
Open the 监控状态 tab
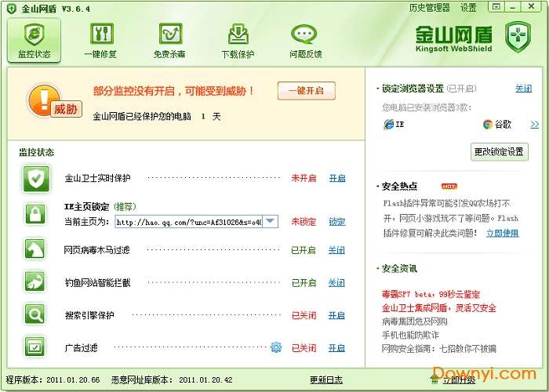(x=34, y=40)
